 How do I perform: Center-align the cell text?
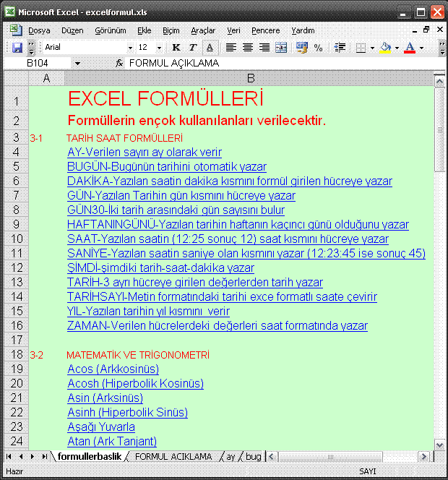tap(247, 48)
